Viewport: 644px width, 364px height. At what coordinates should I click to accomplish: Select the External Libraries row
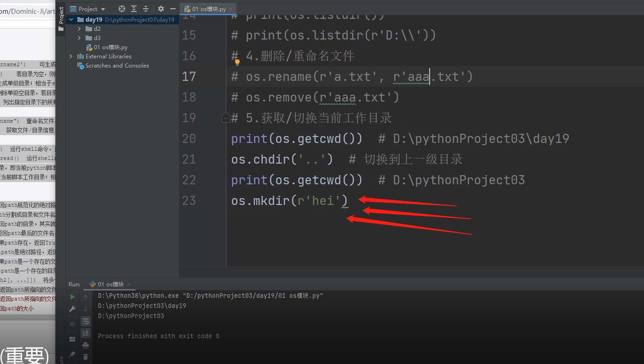(122, 57)
